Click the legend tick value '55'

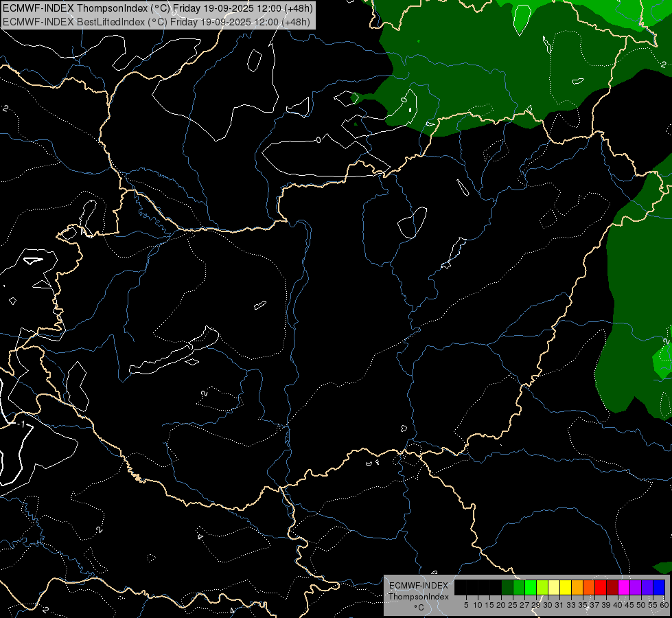(x=653, y=605)
